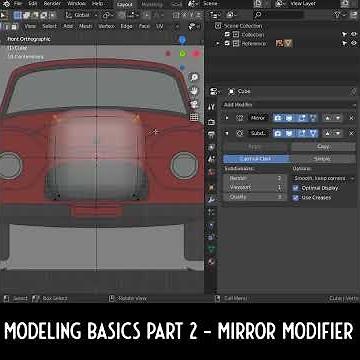Viewport: 360px width, 360px height.
Task: Open the Smooth, keep corners dropdown
Action: pos(323,179)
